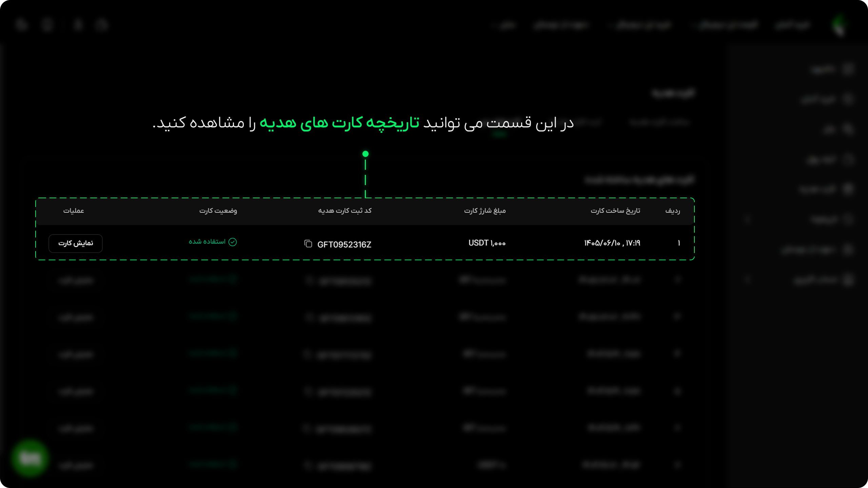Click the date ۱۴۰۵/۰۶/۱۰ , ۱۷:۱۹ cell
The image size is (868, 488).
pos(612,243)
